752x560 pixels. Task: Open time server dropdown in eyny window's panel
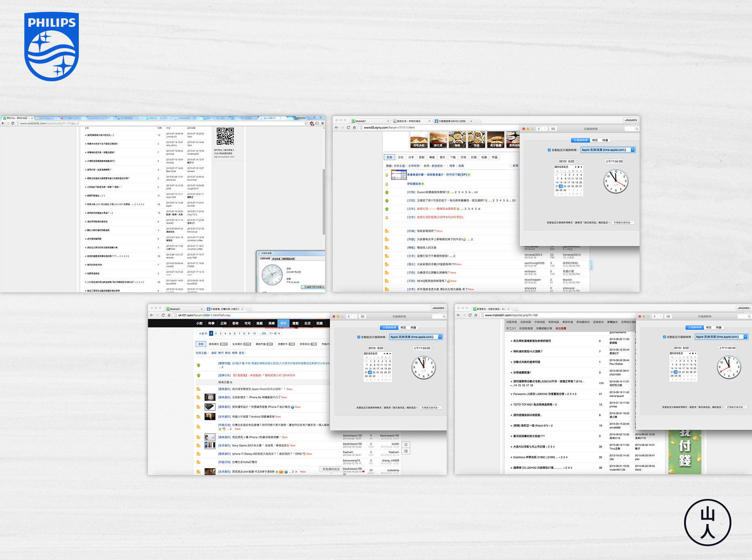pyautogui.click(x=633, y=150)
